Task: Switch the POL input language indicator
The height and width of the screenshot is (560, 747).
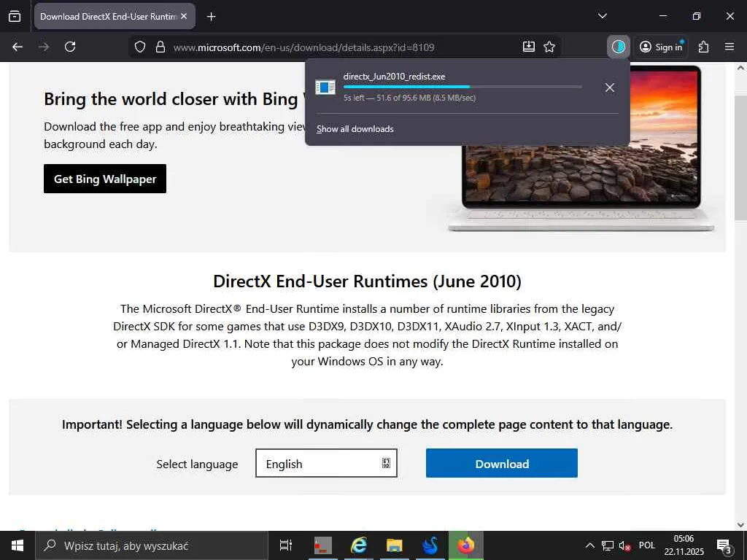Action: [x=647, y=545]
